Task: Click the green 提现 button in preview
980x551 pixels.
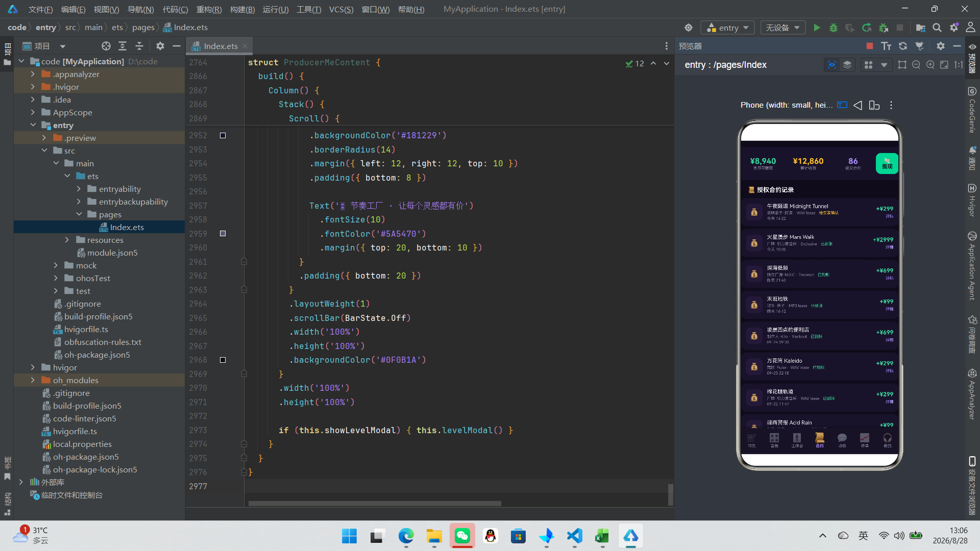Action: pos(887,164)
